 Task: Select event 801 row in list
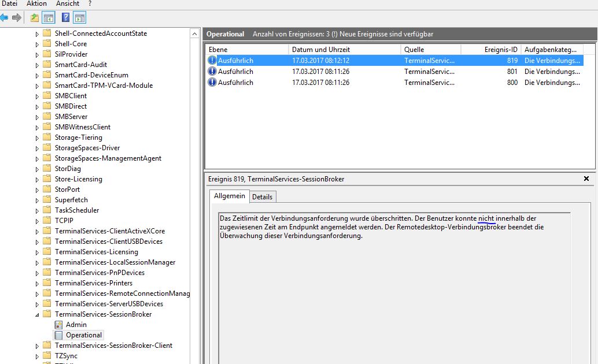coord(347,72)
